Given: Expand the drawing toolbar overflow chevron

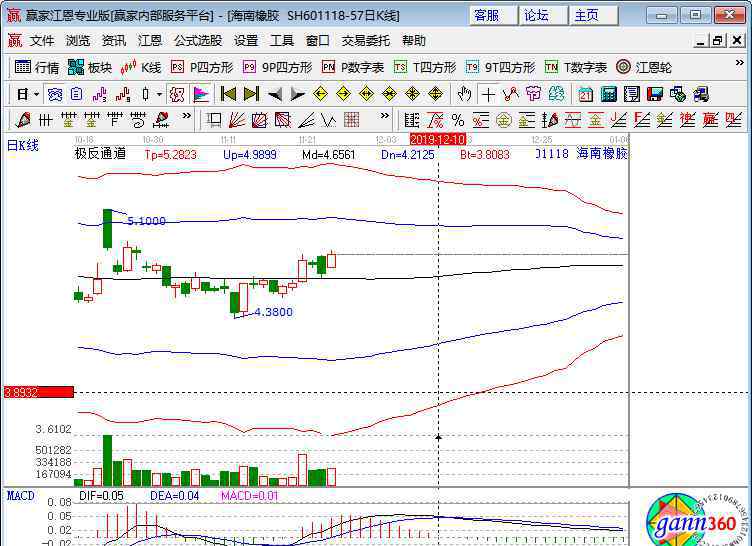Looking at the screenshot, I should (187, 116).
